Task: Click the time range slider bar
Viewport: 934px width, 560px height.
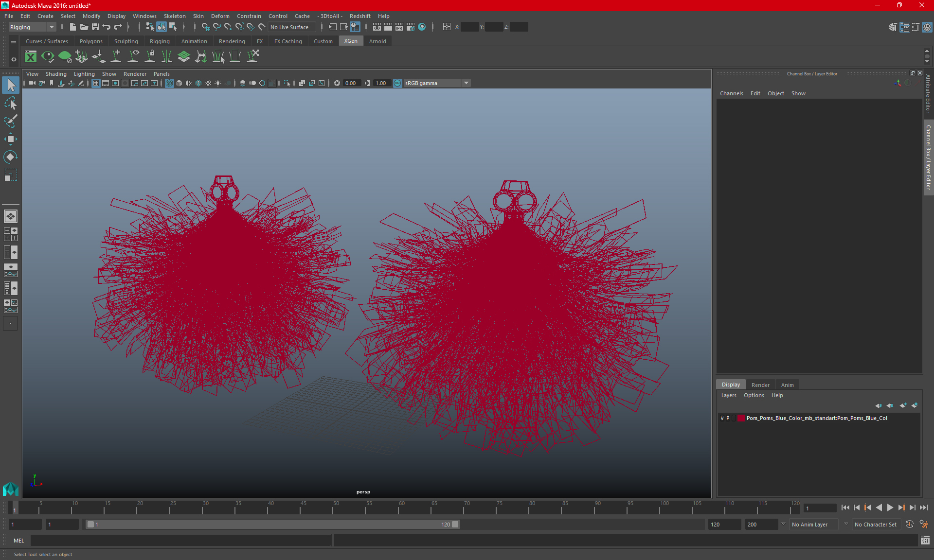Action: [272, 525]
